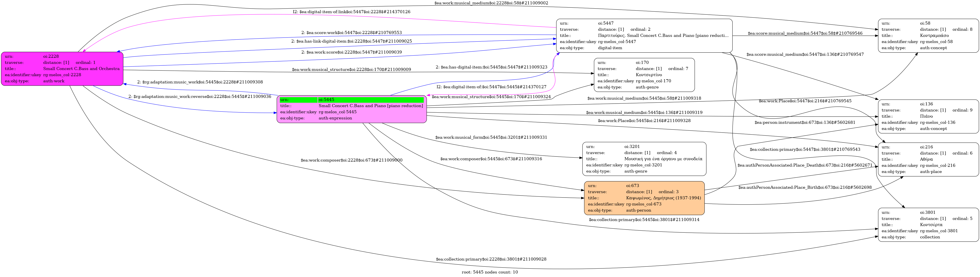Image resolution: width=980 pixels, height=277 pixels.
Task: Click the oi:136 Πιάνο concept node
Action: (x=928, y=116)
